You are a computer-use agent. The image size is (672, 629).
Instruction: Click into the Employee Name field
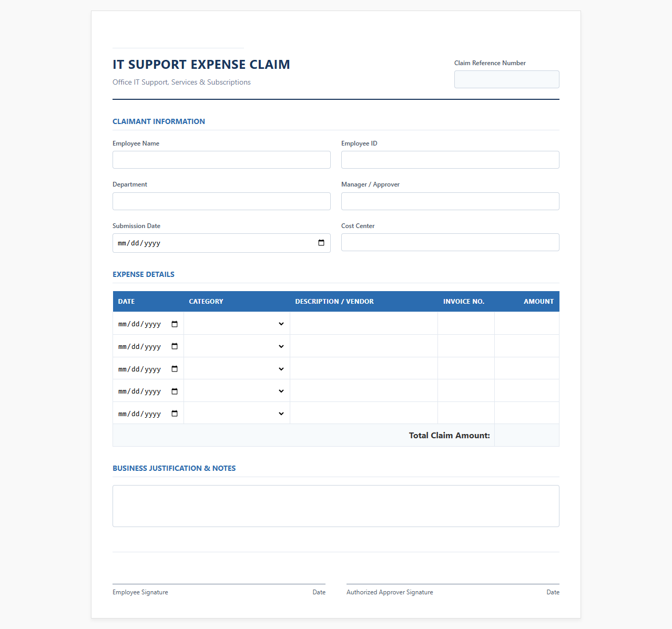(221, 160)
